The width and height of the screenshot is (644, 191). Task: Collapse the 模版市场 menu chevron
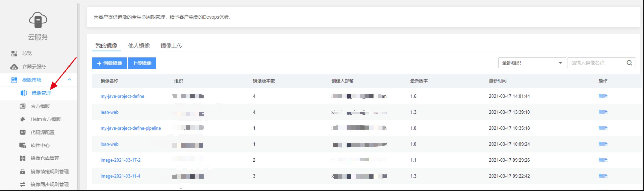[x=69, y=80]
